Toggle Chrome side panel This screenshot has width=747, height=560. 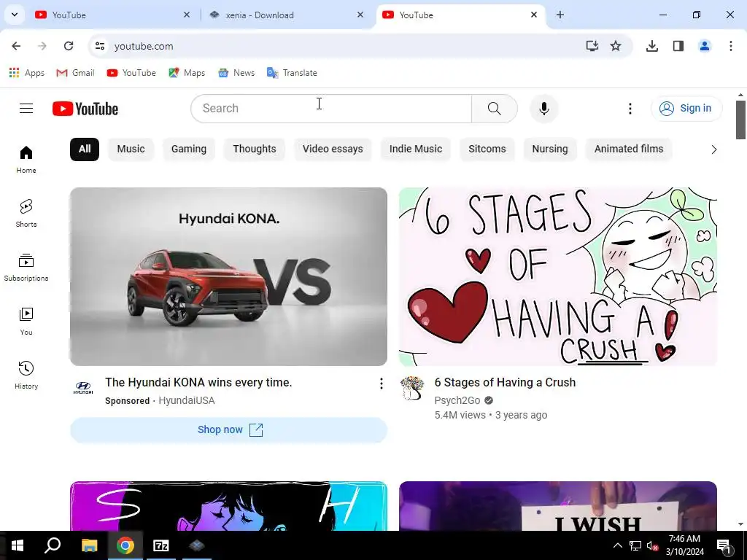coord(678,46)
